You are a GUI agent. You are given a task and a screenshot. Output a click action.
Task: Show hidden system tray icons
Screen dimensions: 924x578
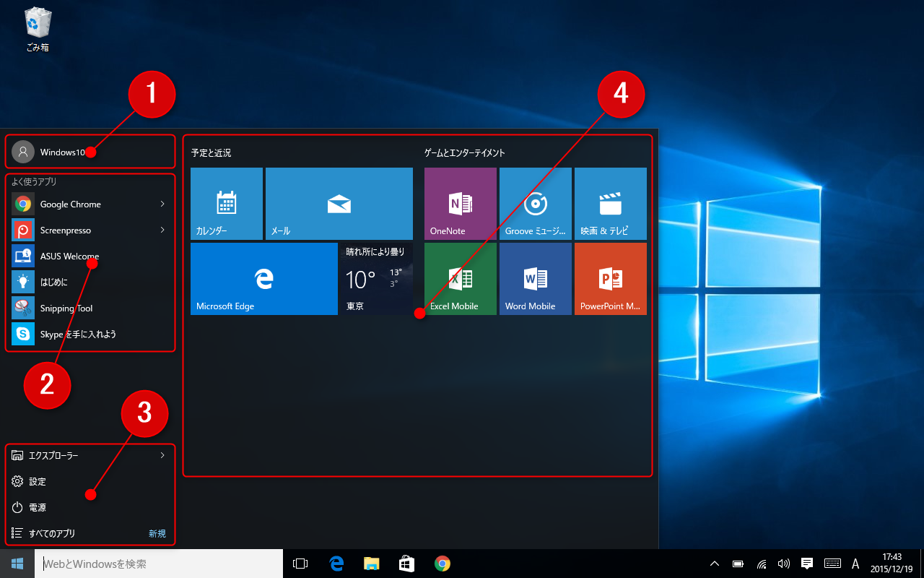715,564
